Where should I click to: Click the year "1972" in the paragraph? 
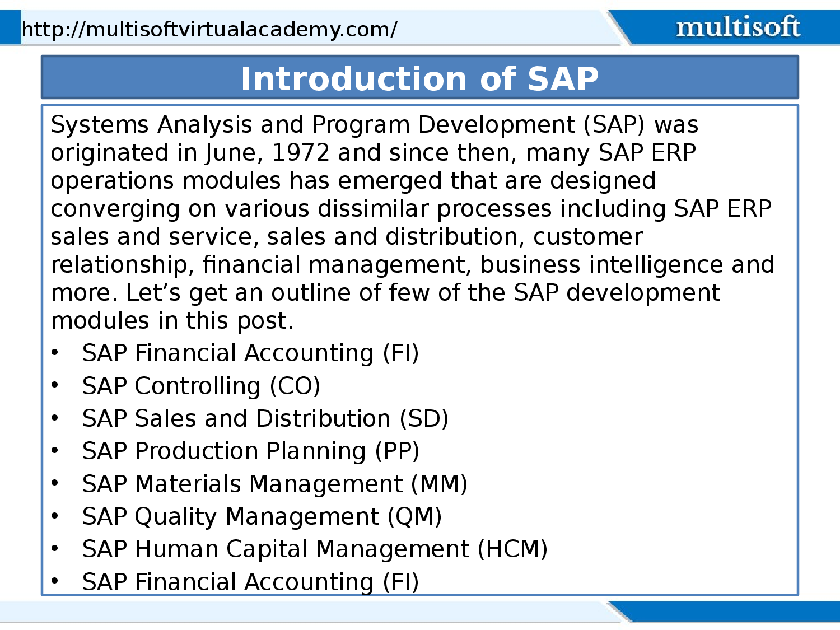click(x=300, y=153)
